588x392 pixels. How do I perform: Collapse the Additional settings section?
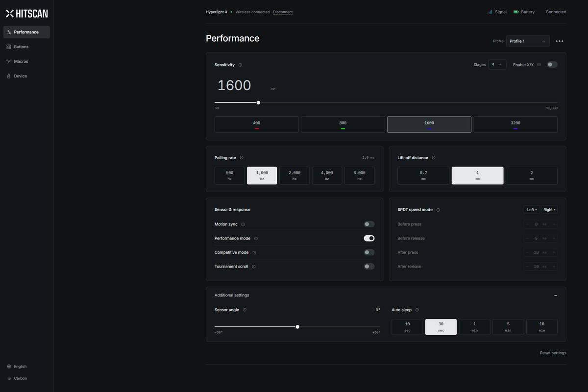tap(556, 295)
